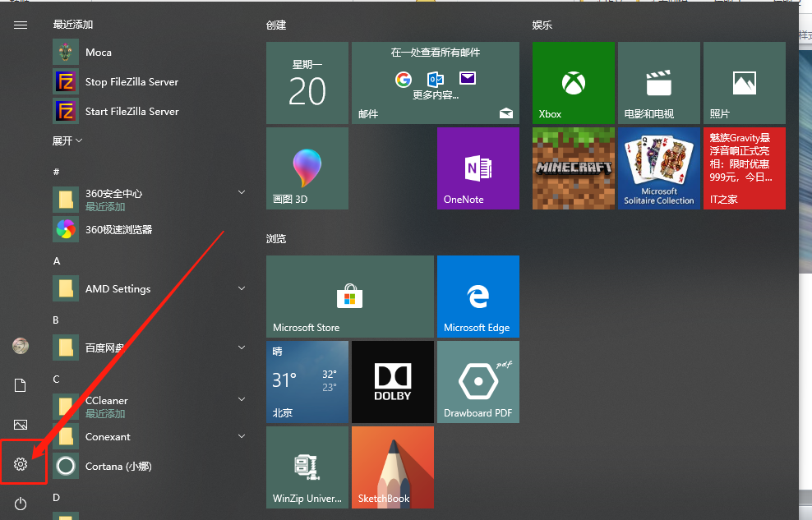This screenshot has height=520, width=812.
Task: Expand the 360安全中心 folder chevron
Action: point(242,192)
